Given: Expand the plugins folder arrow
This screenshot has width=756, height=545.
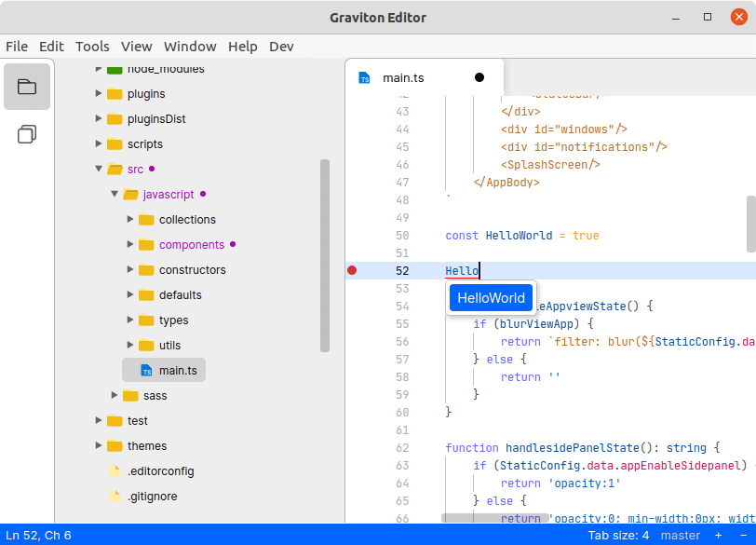Looking at the screenshot, I should tap(99, 94).
